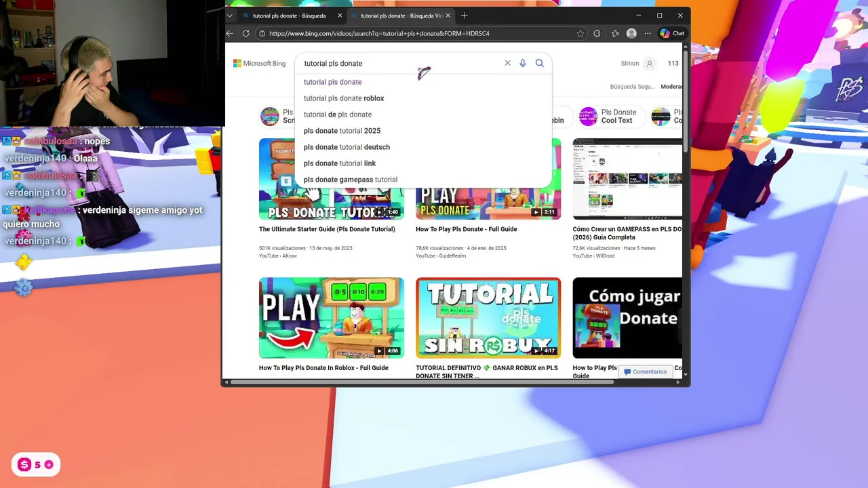Click '501K visualizaciones · 13 de may. de 2023'
Viewport: 868px width, 488px height.
click(x=306, y=248)
